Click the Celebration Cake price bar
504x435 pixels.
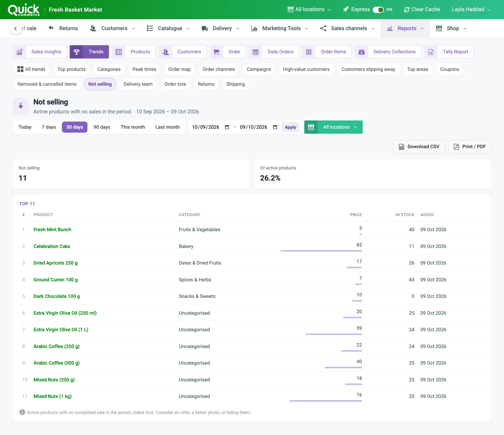coord(321,251)
